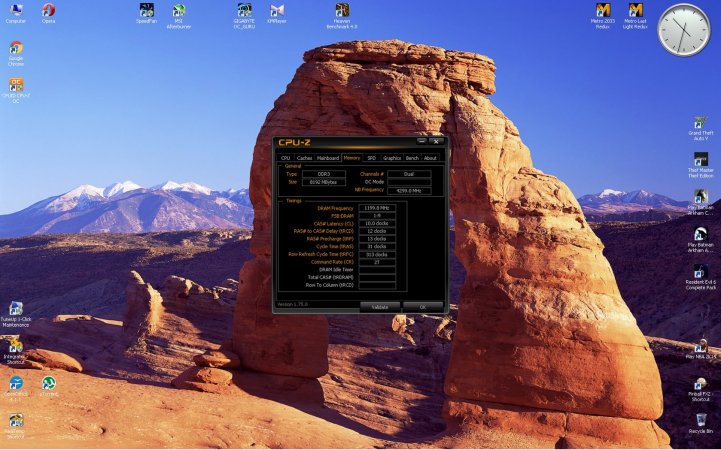Image resolution: width=721 pixels, height=450 pixels.
Task: Click the DRAM Frequency value 1199.8 MHz
Action: (x=377, y=208)
